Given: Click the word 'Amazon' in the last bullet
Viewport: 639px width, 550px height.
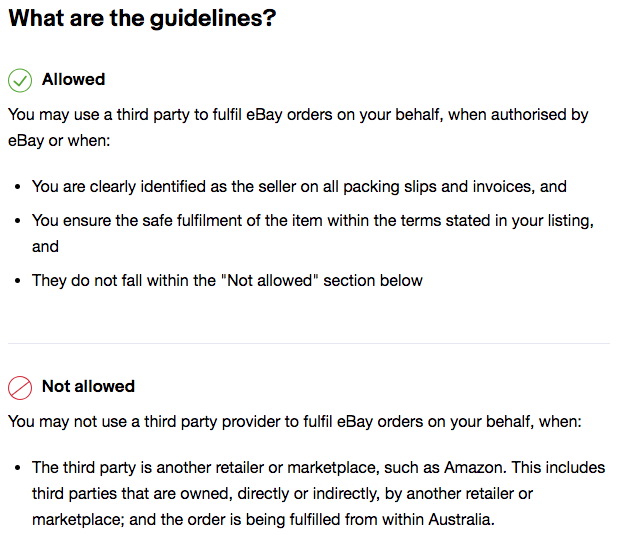Looking at the screenshot, I should (x=473, y=467).
